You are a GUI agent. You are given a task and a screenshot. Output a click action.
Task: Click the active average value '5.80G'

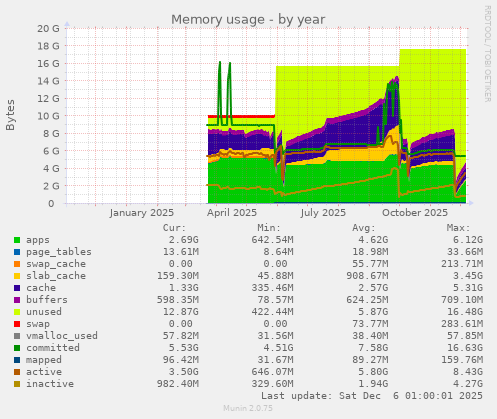pyautogui.click(x=373, y=372)
